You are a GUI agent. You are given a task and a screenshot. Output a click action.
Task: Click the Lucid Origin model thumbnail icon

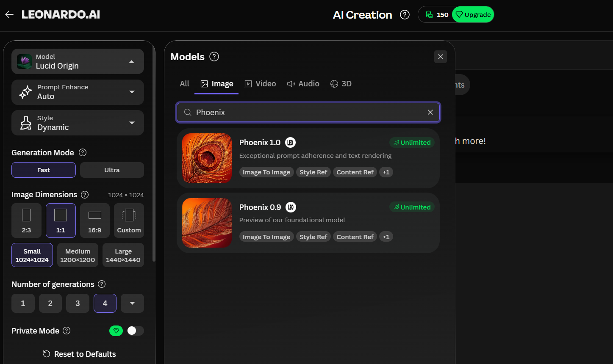point(25,61)
